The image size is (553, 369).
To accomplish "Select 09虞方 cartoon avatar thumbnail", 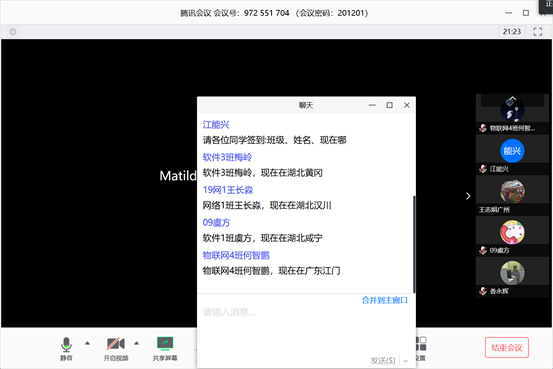I will (512, 232).
